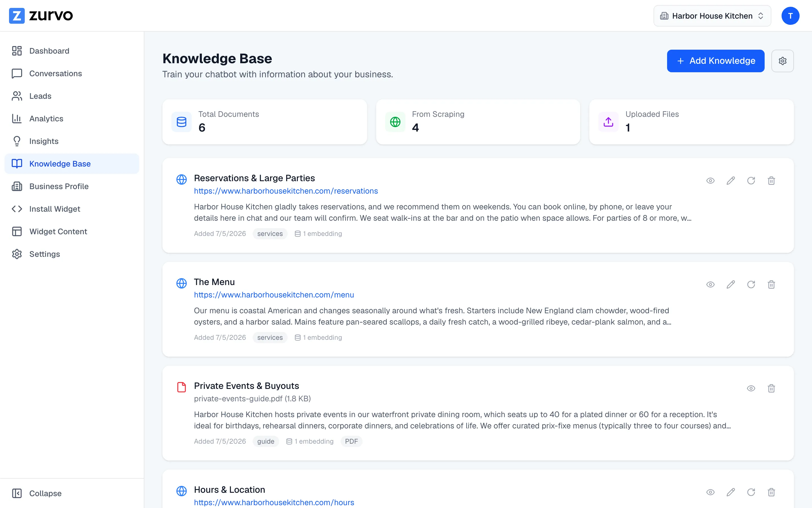Click the Reservations & Large Parties title

254,178
